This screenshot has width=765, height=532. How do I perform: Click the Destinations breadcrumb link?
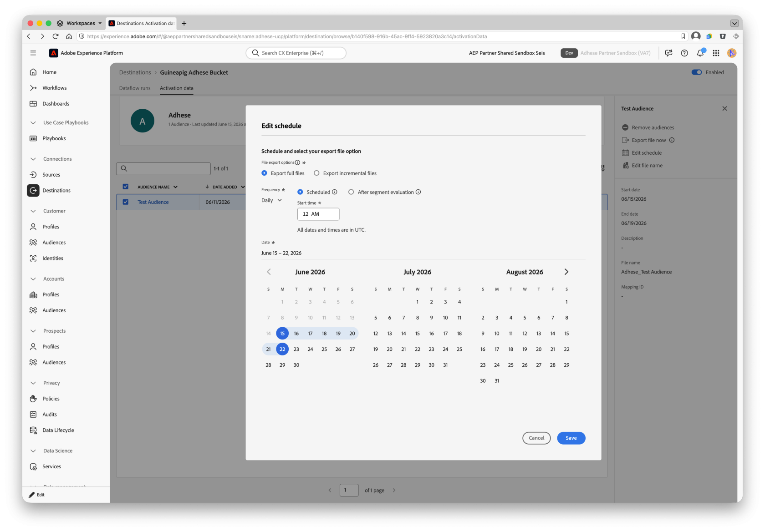[x=135, y=72]
